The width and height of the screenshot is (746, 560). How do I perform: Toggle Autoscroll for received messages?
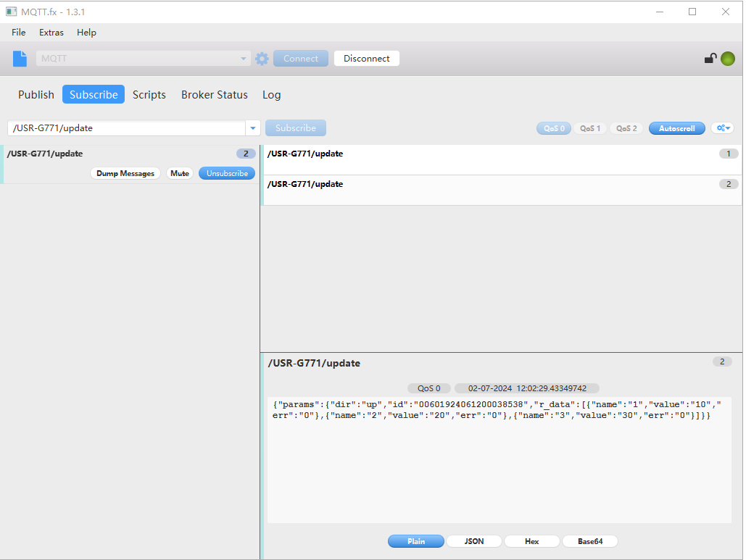click(x=676, y=128)
